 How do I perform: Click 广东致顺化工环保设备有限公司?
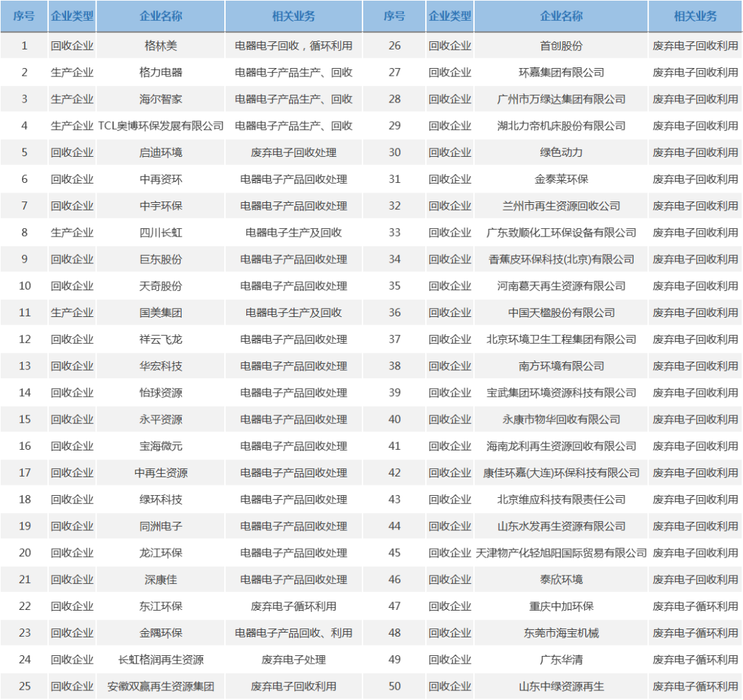click(x=561, y=232)
